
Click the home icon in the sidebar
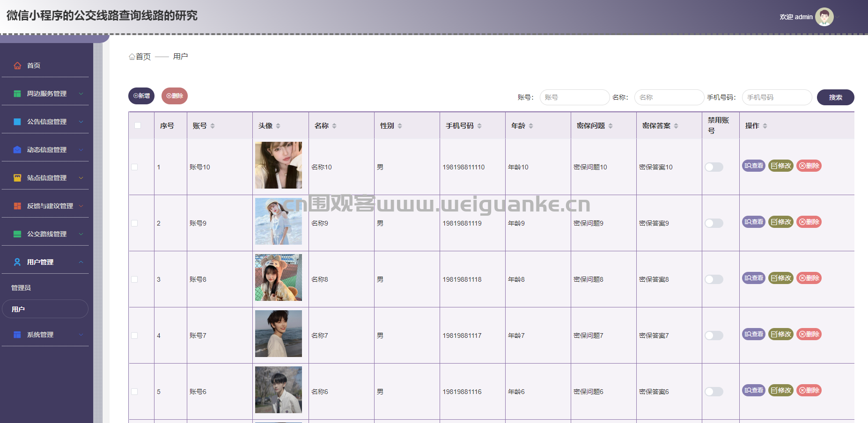coord(17,66)
